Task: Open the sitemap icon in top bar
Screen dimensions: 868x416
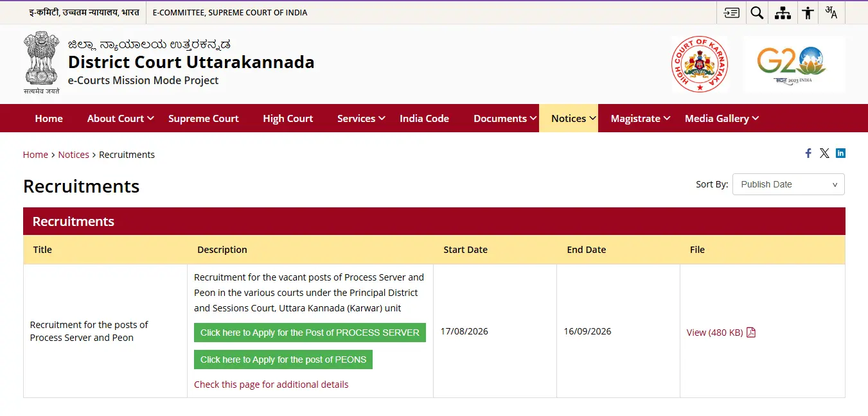Action: pos(783,12)
